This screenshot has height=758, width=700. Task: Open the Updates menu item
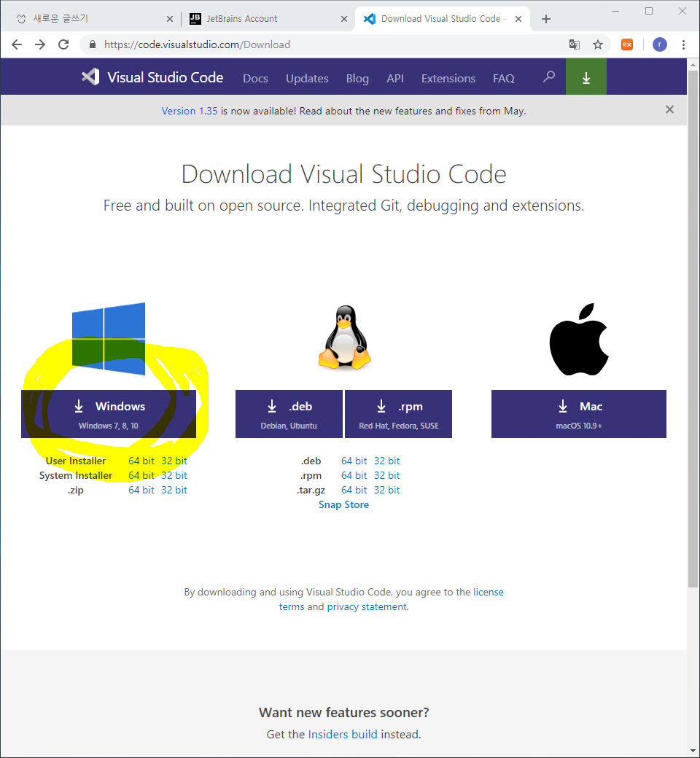point(307,78)
